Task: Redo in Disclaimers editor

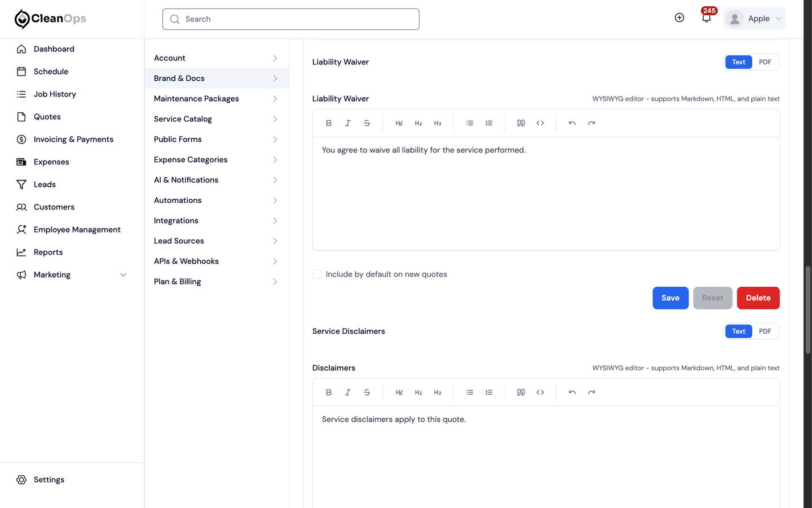Action: [592, 392]
